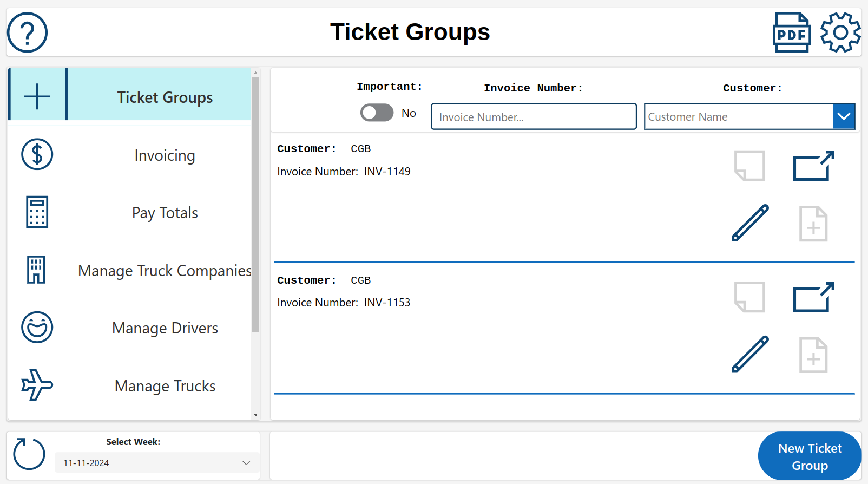Open INV-1149 in new window icon
868x484 pixels.
813,166
